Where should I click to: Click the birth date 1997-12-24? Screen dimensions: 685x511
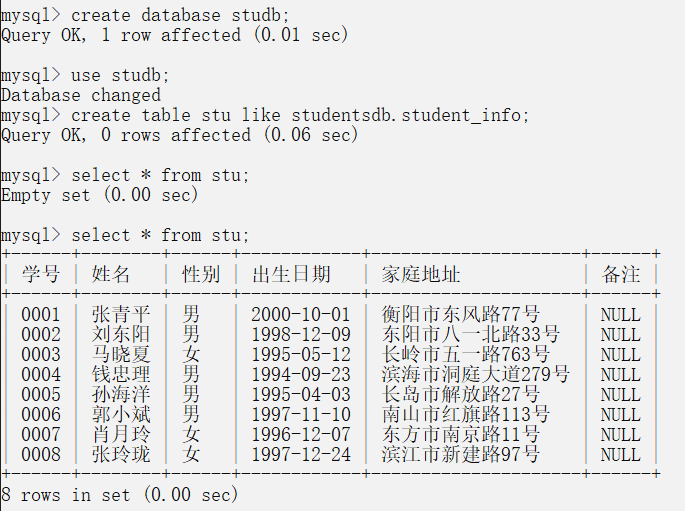(x=301, y=455)
